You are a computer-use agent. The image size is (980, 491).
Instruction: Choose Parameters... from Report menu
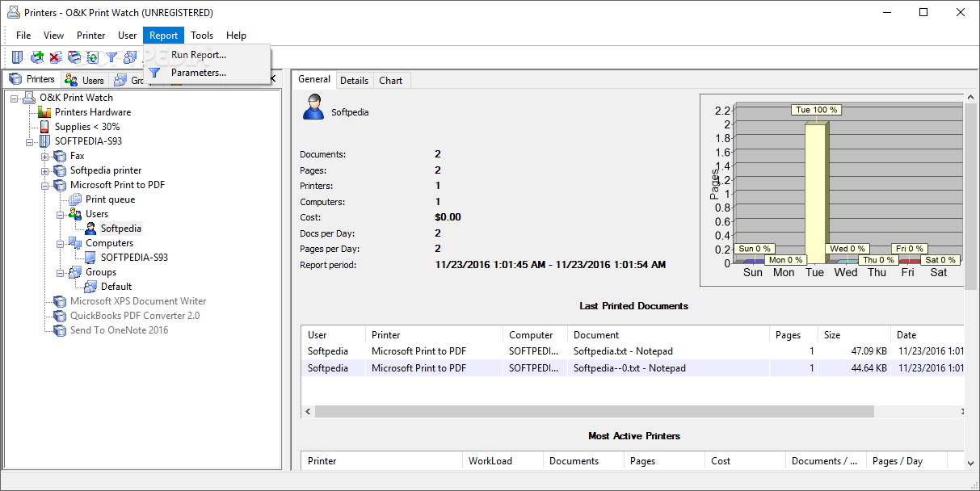click(207, 73)
